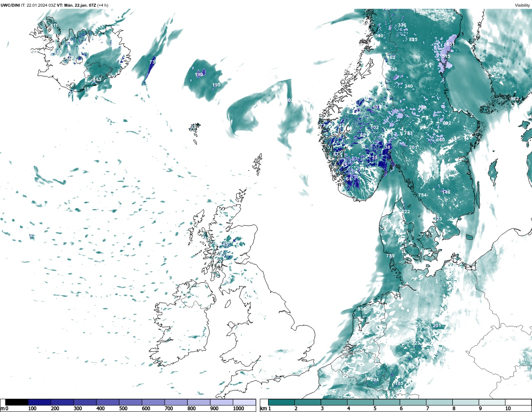Select the darkest teal 1–2 km swatch
The width and height of the screenshot is (532, 412).
coord(281,402)
